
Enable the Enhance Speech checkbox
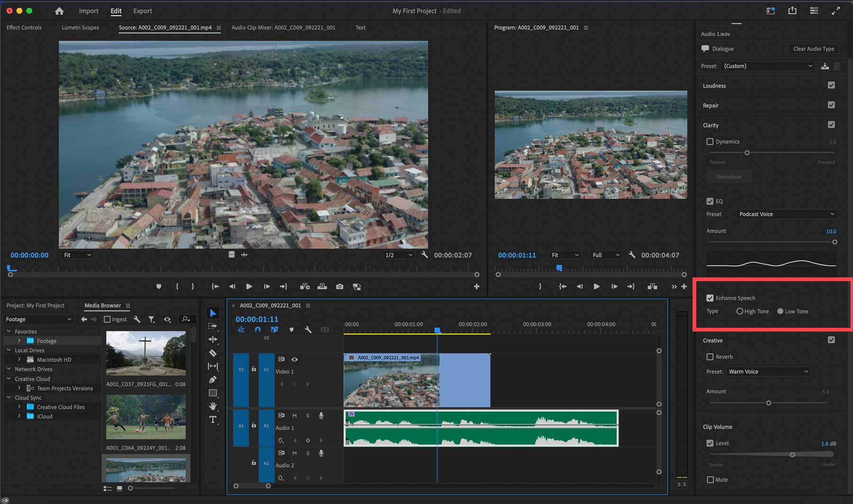click(710, 297)
